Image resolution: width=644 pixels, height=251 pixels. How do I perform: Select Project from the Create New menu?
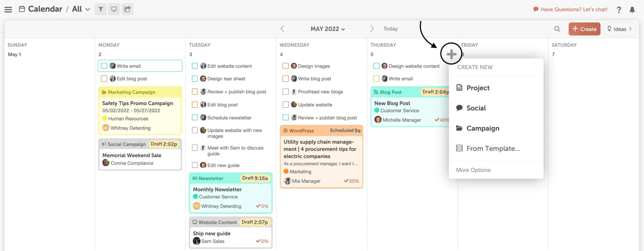(478, 88)
